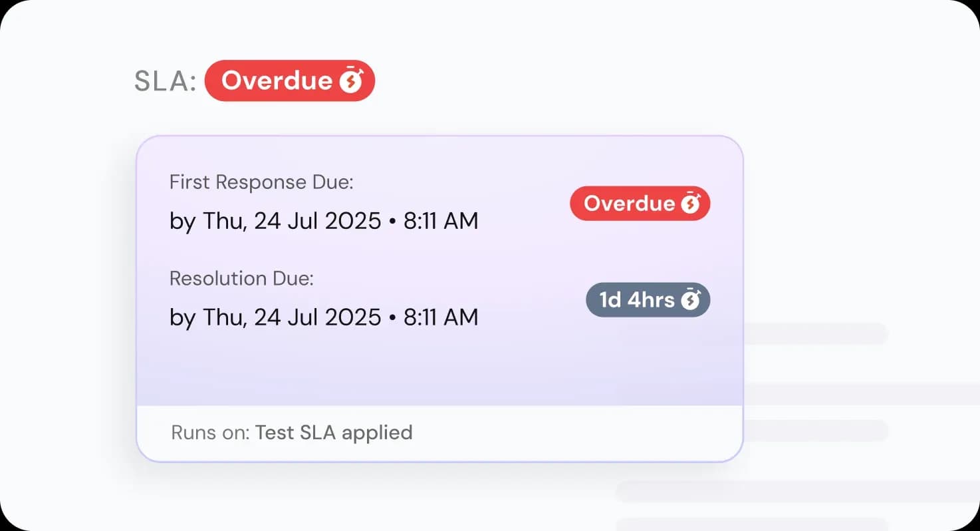Viewport: 980px width, 531px height.
Task: Click the stopwatch icon in First Response Overdue badge
Action: pos(690,204)
